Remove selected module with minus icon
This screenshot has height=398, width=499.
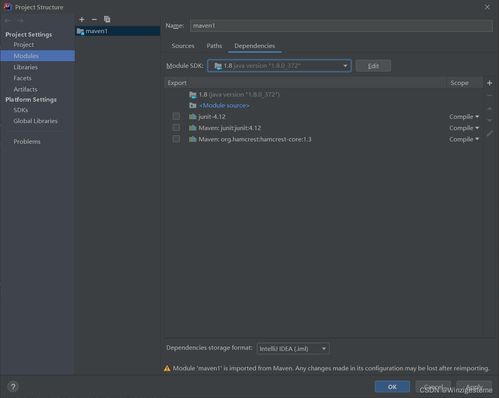pos(94,20)
